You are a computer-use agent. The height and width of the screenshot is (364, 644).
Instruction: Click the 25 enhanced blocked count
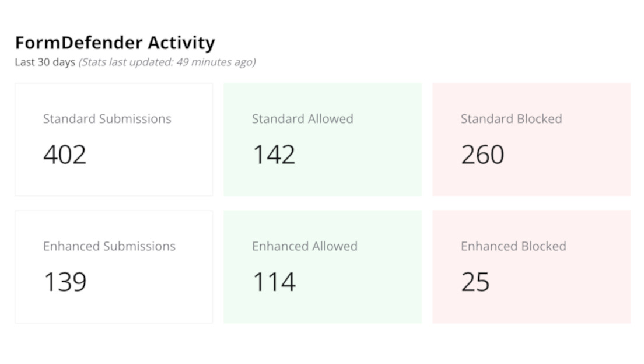tap(475, 282)
